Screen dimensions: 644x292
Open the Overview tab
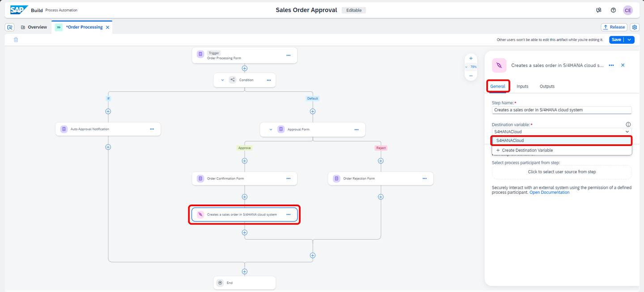click(34, 27)
